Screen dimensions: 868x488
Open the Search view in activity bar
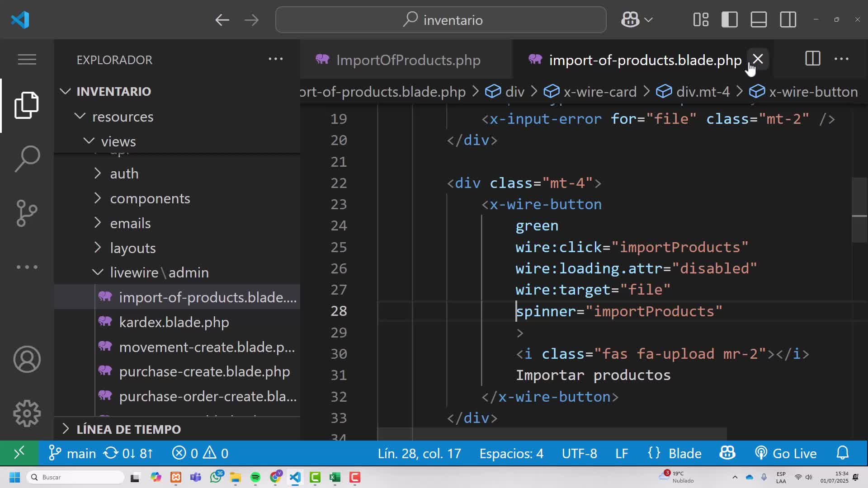27,159
